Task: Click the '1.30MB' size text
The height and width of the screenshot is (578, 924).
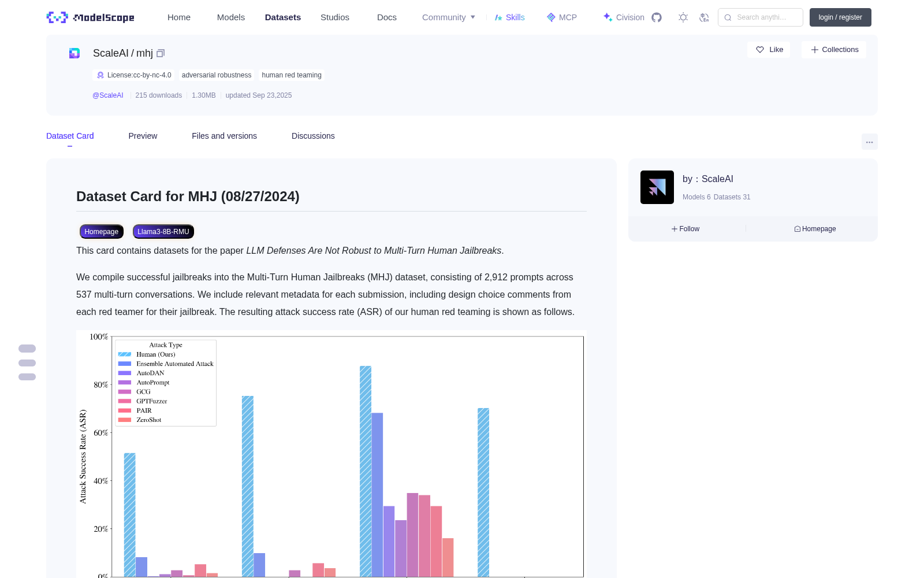Action: tap(204, 95)
